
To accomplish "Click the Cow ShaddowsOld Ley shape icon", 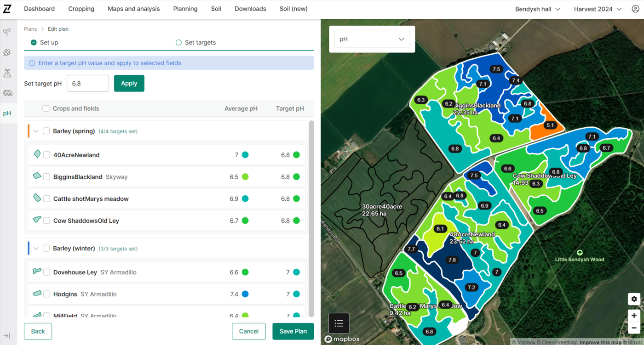I will (37, 220).
